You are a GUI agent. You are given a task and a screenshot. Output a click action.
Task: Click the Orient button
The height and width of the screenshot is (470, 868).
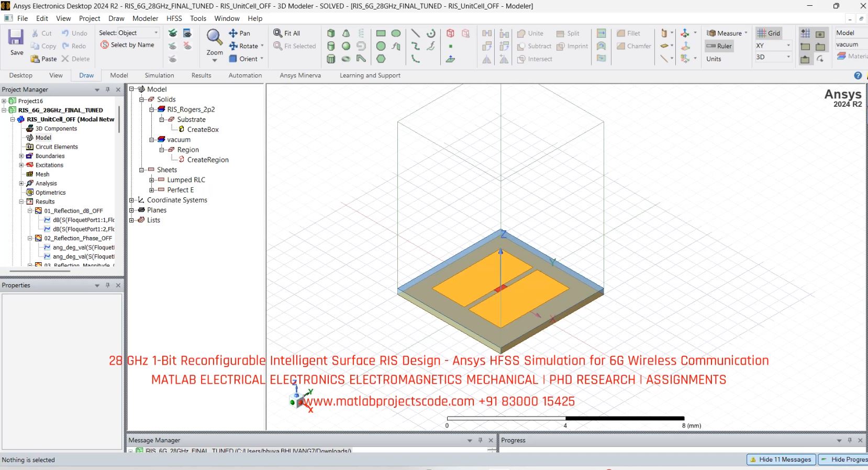[x=246, y=59]
